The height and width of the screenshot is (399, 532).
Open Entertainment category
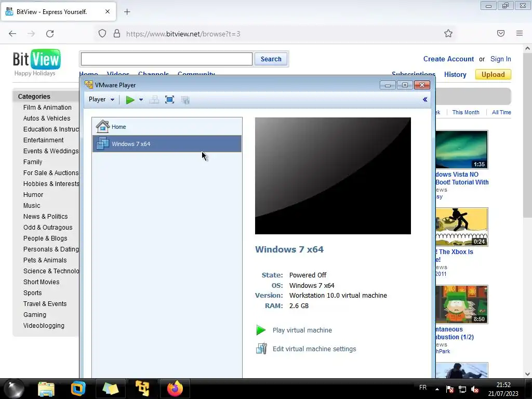(44, 140)
